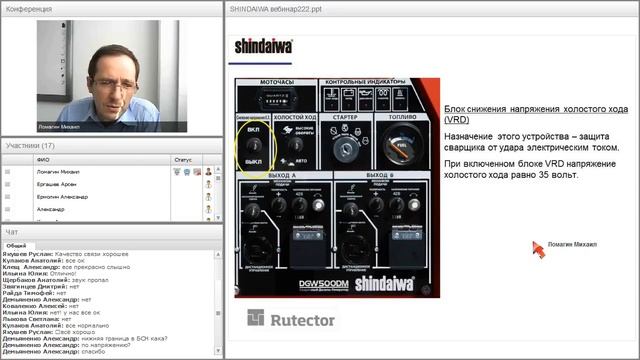This screenshot has width=640, height=360.
Task: Click chat message Куланов Анатолий: все нормально
Action: [x=56, y=326]
